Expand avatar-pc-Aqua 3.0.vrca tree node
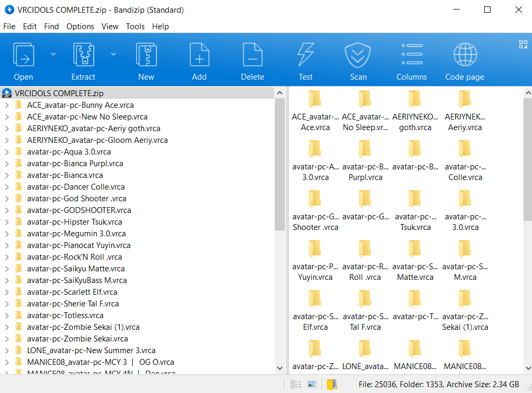Screen dimensions: 532x393 click(7, 152)
